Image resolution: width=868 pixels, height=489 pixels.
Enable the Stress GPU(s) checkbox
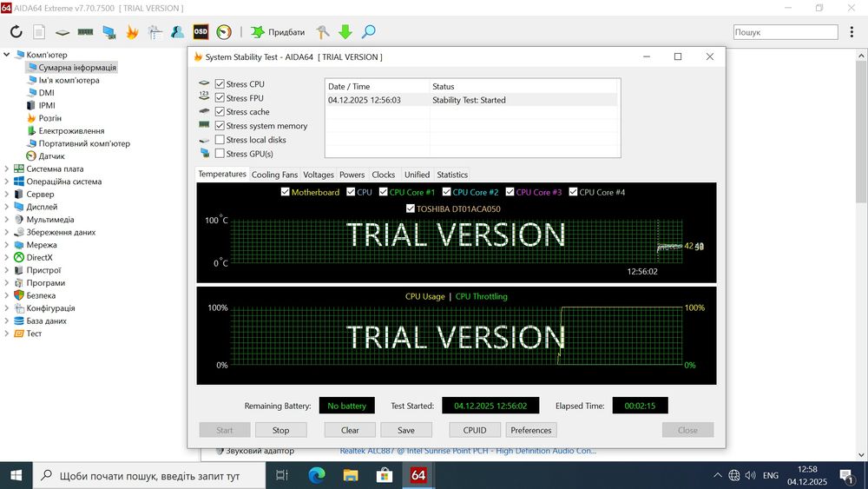pos(220,154)
